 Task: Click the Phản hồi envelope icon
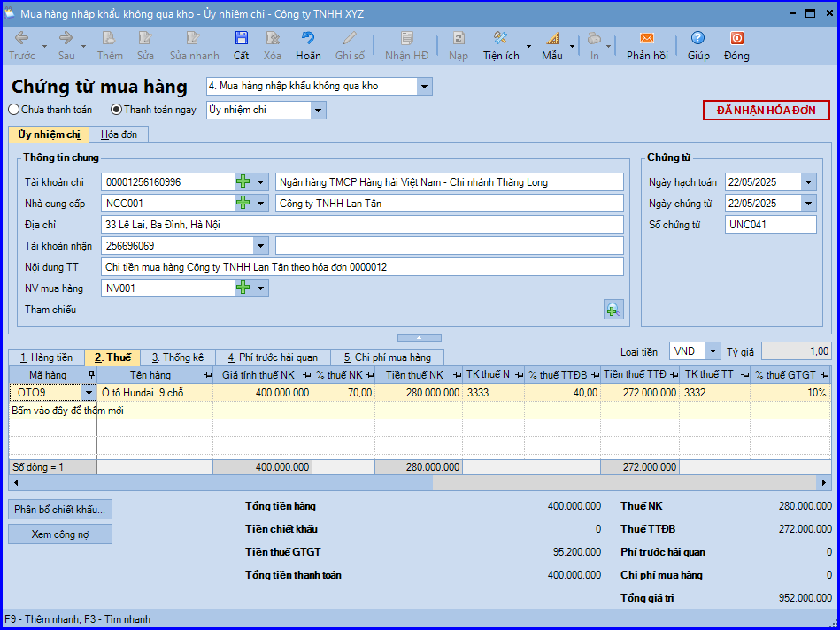pos(647,37)
